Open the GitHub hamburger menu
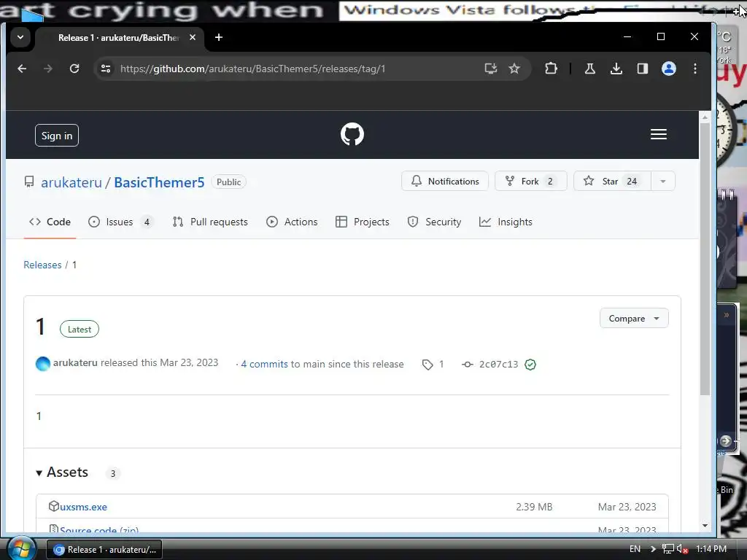Screen dimensions: 747x560 (x=659, y=134)
